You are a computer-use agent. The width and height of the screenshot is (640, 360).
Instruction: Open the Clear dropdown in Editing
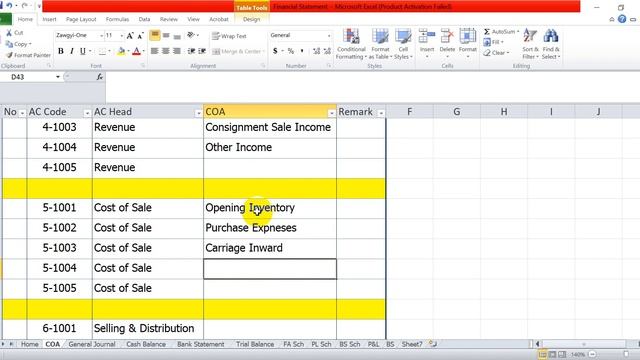(496, 53)
